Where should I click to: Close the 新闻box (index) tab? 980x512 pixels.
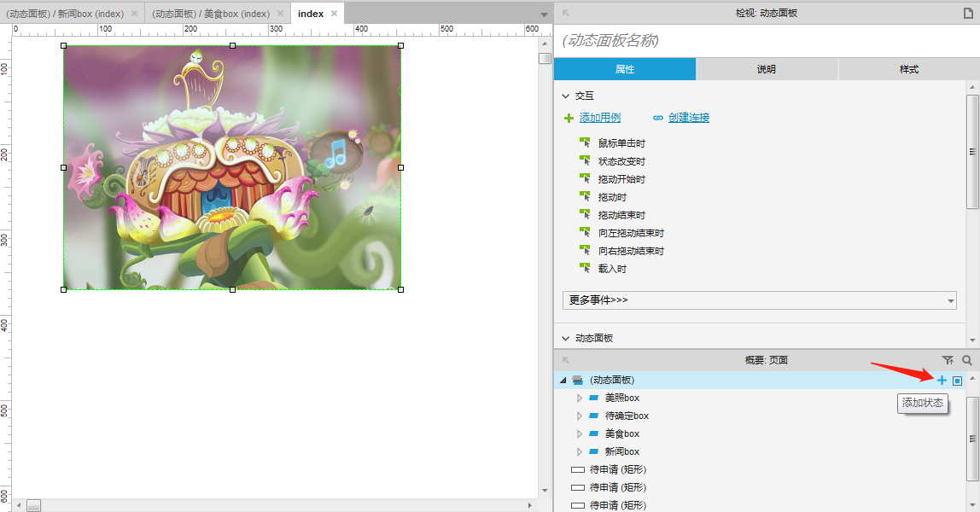point(134,13)
